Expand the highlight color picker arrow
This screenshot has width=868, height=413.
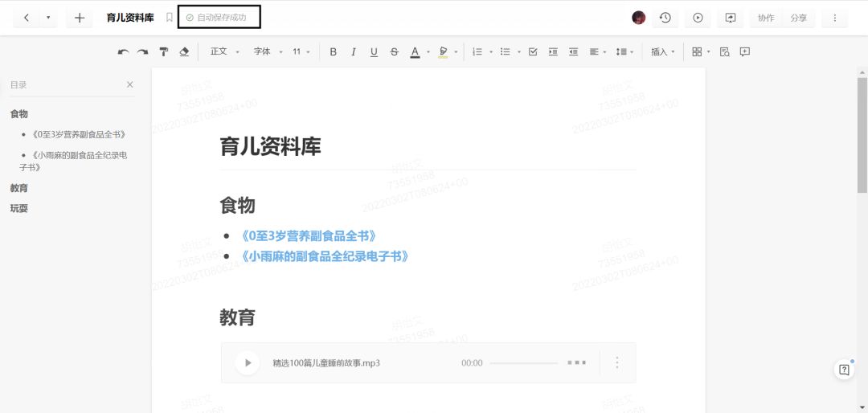(x=456, y=52)
